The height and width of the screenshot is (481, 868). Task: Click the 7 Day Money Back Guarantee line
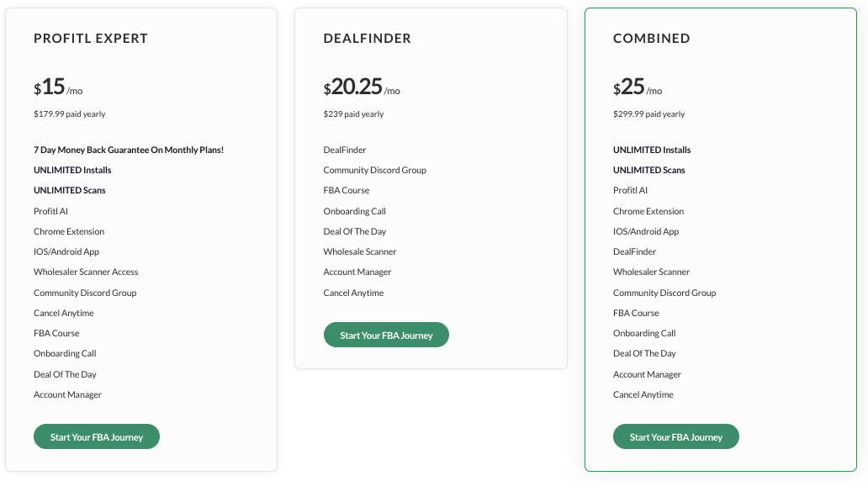coord(129,150)
